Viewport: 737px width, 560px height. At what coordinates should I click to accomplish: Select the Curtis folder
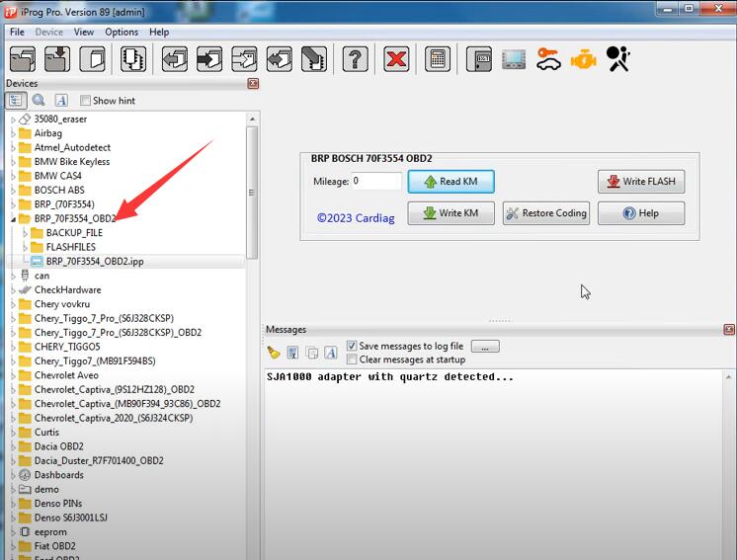click(x=46, y=433)
